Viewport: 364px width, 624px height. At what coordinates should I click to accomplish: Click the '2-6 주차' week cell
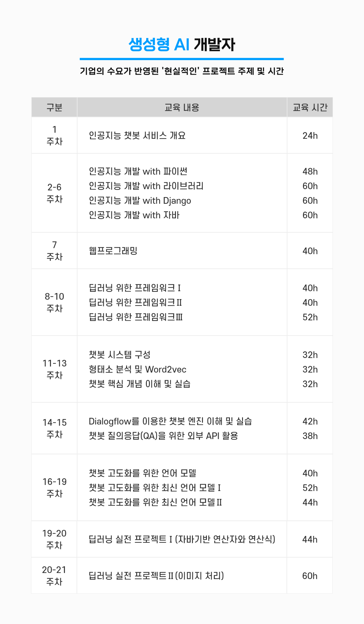coord(54,193)
